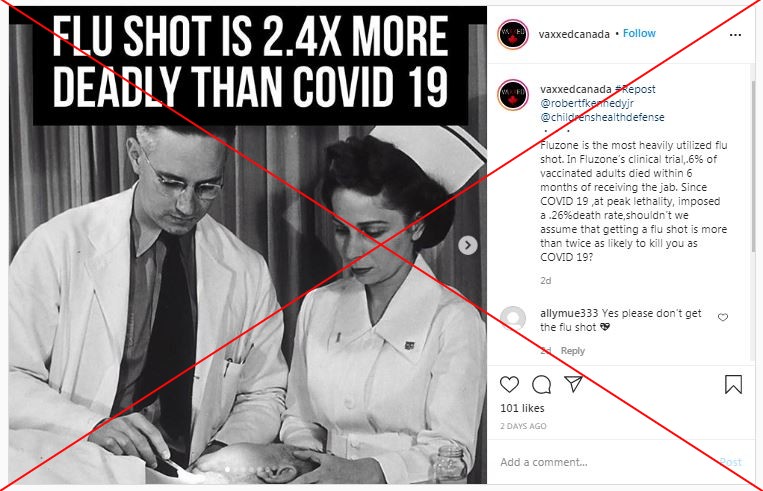Open vaxxedcanada username in header
The width and height of the screenshot is (763, 491).
coord(574,34)
